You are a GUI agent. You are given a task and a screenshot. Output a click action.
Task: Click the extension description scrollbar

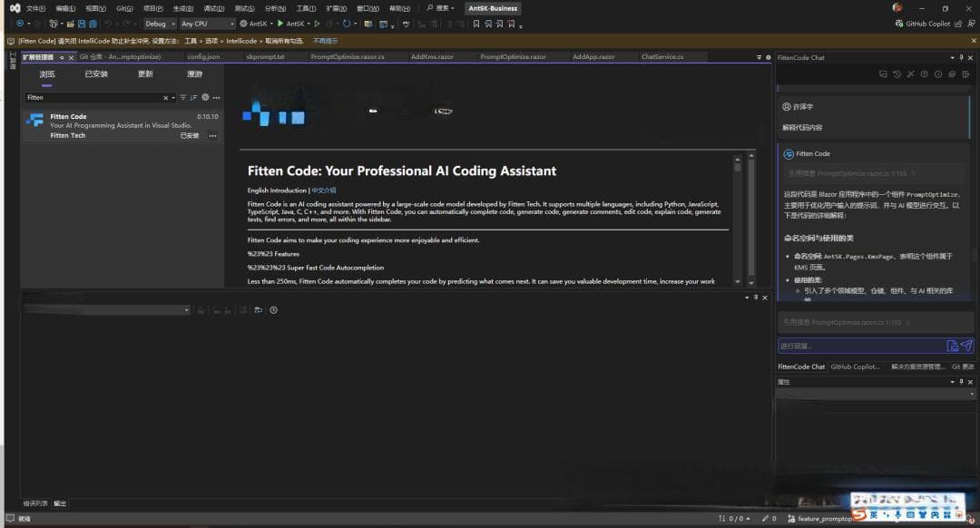point(738,220)
